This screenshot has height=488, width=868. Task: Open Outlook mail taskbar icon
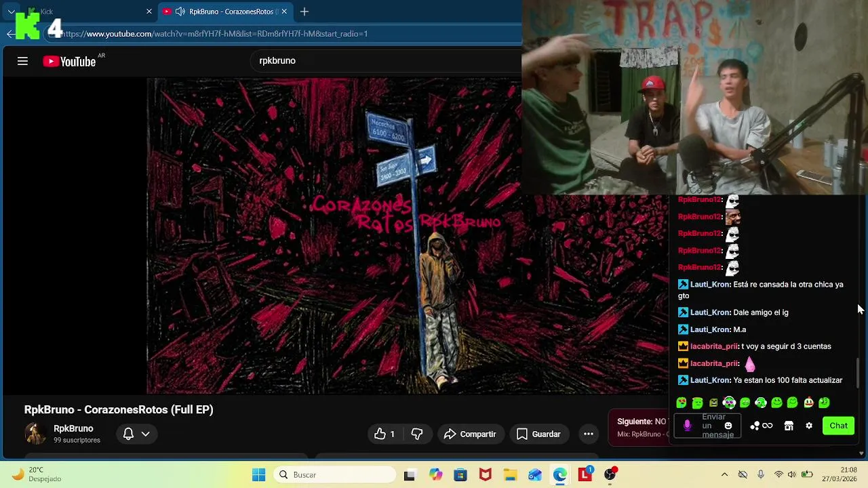[535, 474]
